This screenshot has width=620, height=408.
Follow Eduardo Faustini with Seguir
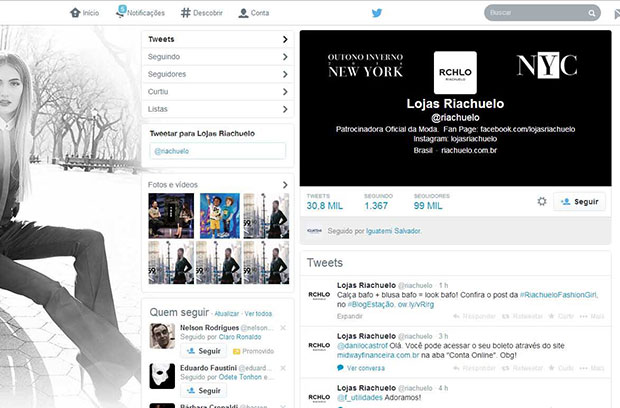(x=204, y=391)
